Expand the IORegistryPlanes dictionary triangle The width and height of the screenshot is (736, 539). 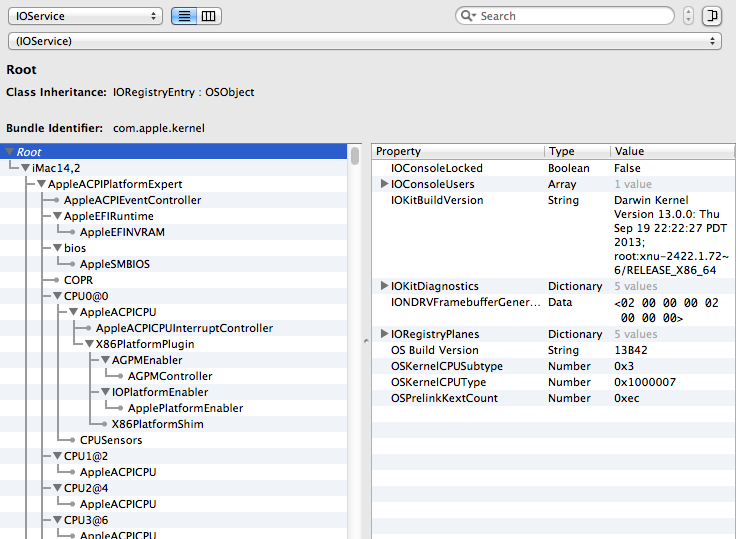coord(384,334)
